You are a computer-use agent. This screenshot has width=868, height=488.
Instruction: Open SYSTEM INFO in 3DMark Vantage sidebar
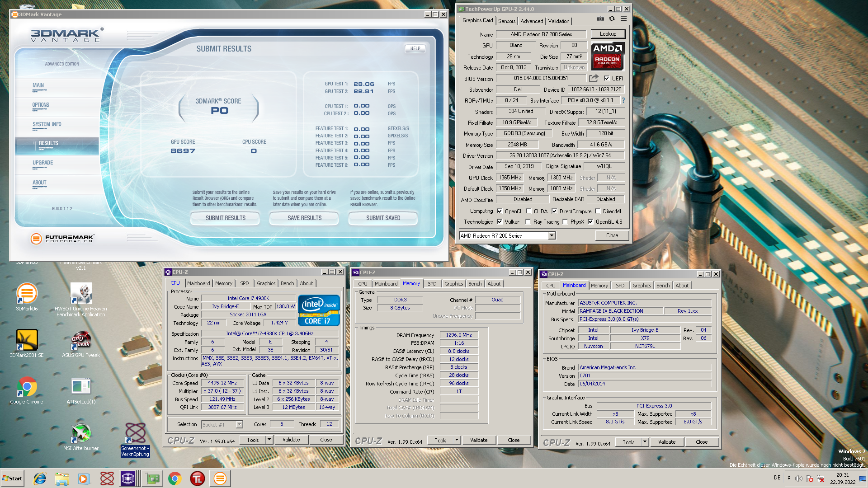pos(47,124)
